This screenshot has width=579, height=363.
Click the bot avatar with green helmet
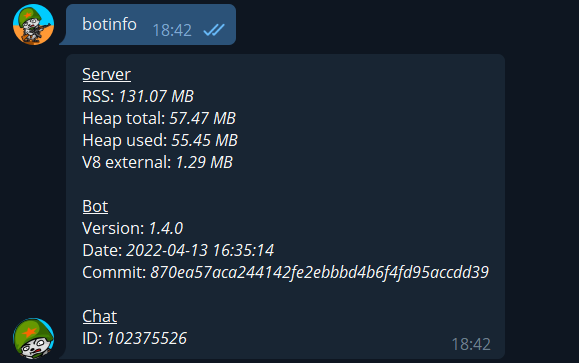(34, 338)
